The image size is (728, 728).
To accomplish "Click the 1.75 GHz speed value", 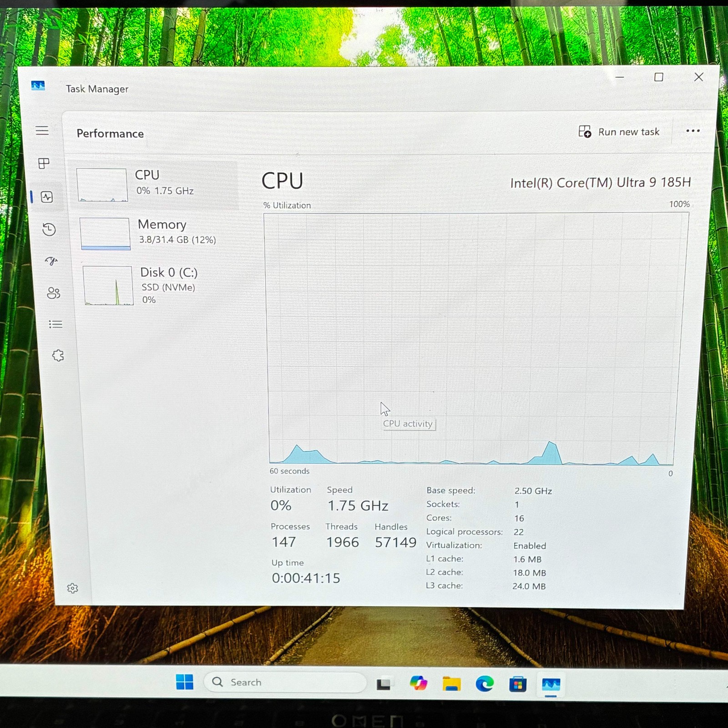I will (x=358, y=506).
